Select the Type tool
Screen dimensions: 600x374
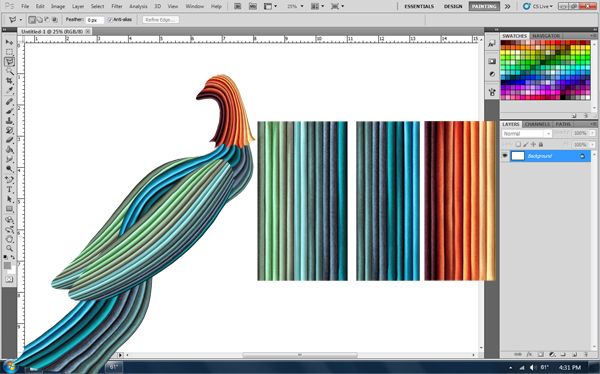(x=9, y=190)
